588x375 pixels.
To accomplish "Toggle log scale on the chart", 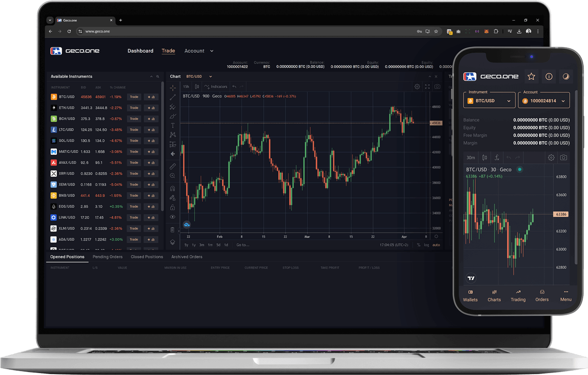I will click(x=426, y=245).
